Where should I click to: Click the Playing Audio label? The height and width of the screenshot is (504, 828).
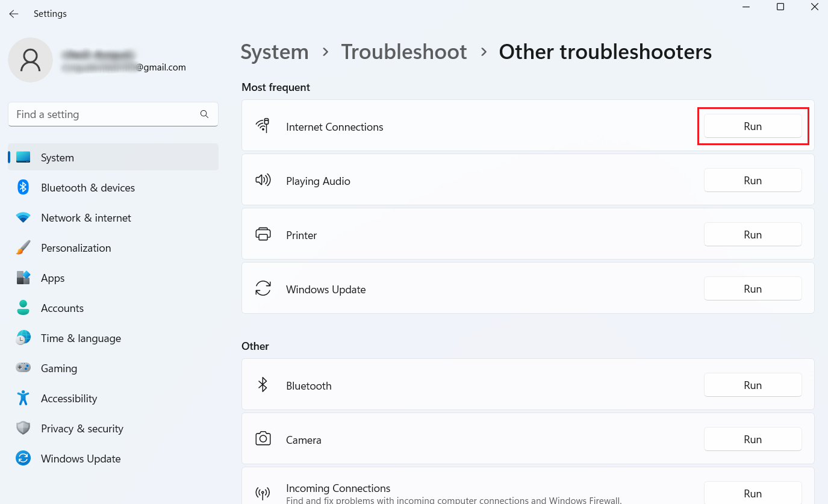pos(318,181)
